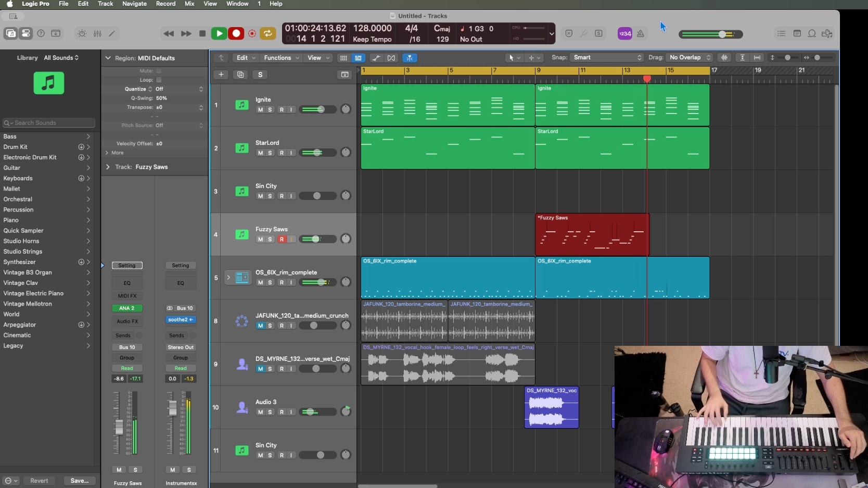Viewport: 868px width, 488px height.
Task: Expand the Track: Fuzzy Saws inspector section
Action: point(108,167)
